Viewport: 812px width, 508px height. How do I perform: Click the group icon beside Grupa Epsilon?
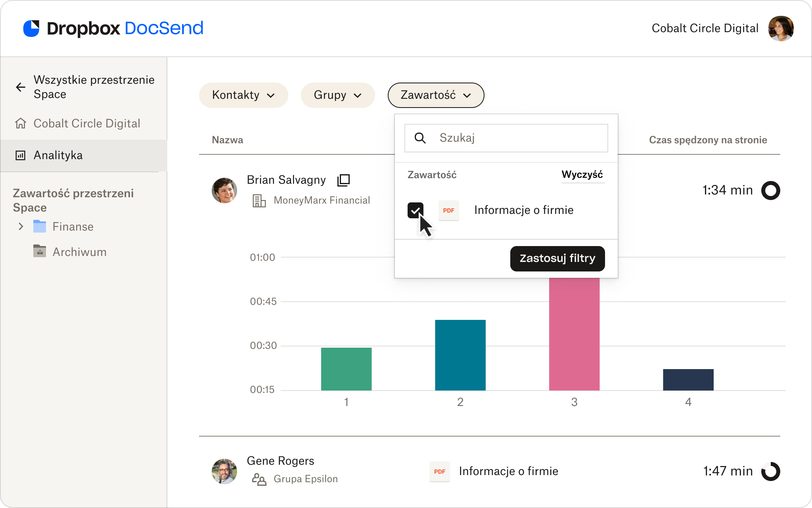click(x=259, y=479)
